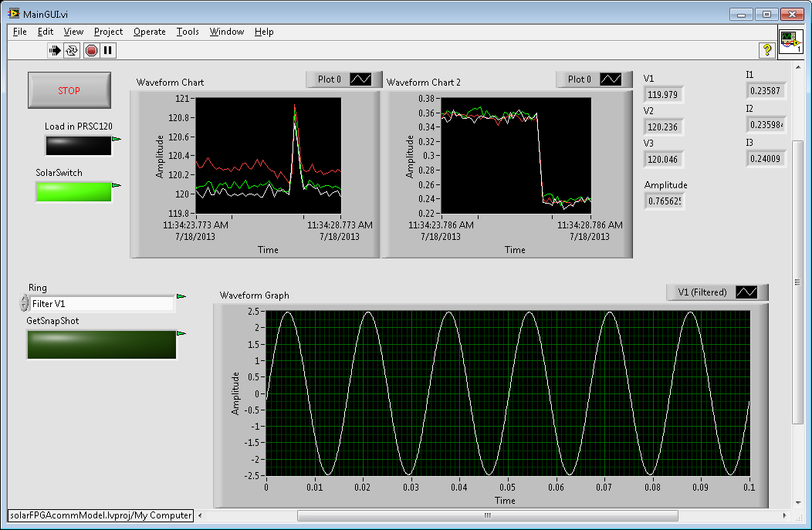
Task: Click the Ring increment/decrement arrows
Action: point(24,303)
